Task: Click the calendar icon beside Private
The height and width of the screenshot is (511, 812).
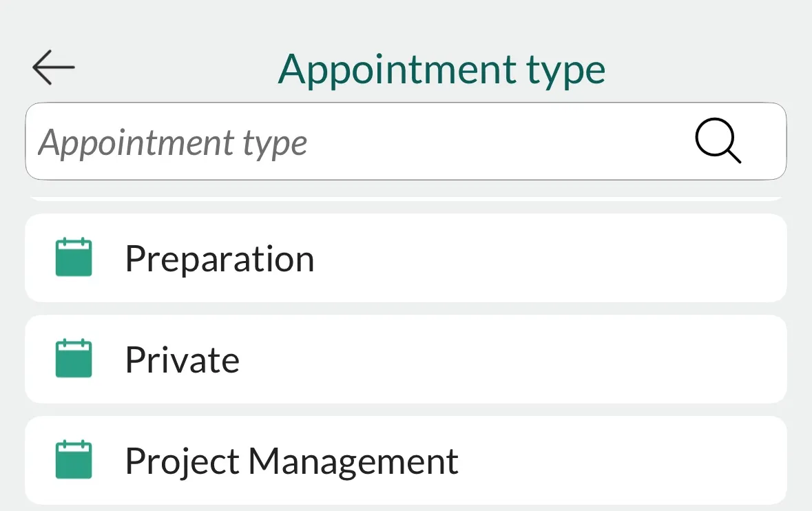Action: 74,359
